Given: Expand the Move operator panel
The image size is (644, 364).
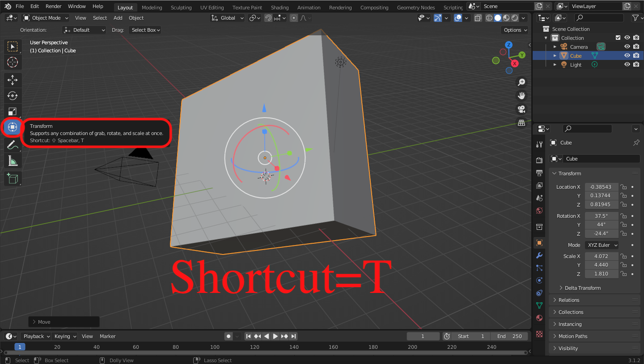Looking at the screenshot, I should (64, 322).
